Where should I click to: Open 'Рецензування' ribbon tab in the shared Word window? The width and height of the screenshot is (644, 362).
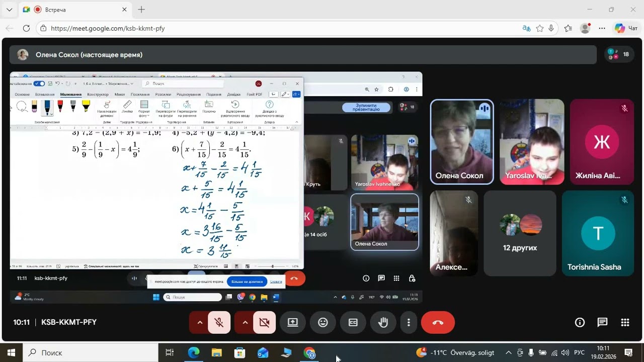[x=189, y=95]
